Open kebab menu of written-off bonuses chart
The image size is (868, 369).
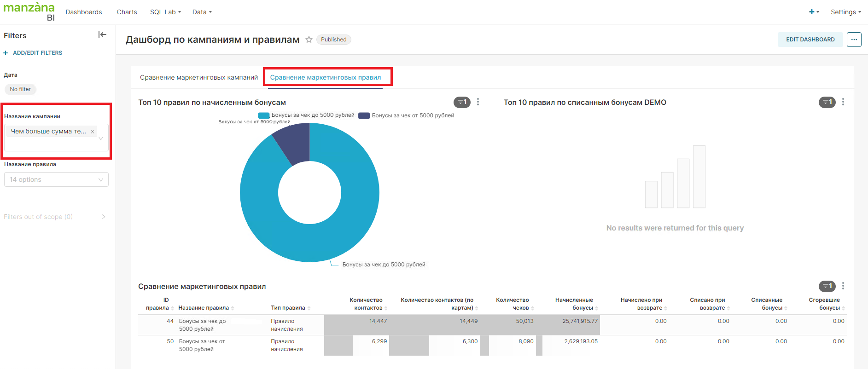843,102
